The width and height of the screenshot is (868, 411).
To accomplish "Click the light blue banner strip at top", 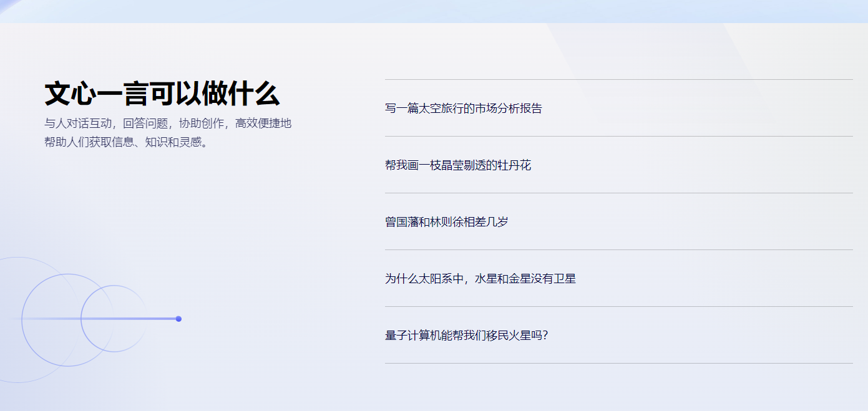I will [434, 11].
